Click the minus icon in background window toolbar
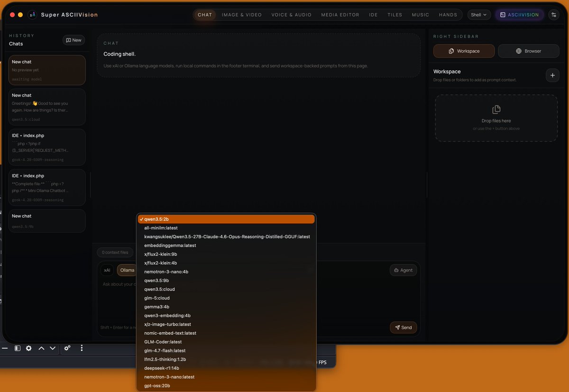Screen dimensions: 569x392 tap(5, 348)
